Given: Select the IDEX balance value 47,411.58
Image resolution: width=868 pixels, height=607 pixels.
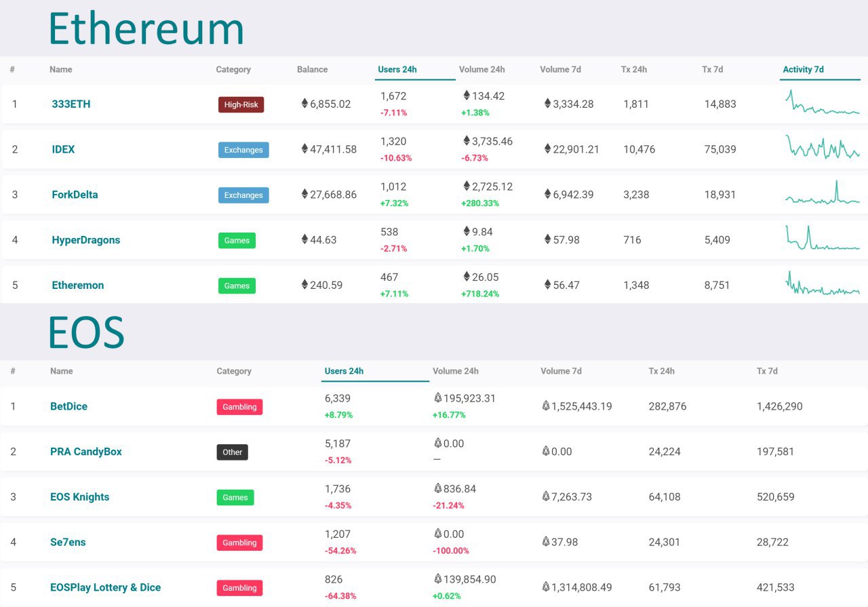Looking at the screenshot, I should click(333, 149).
